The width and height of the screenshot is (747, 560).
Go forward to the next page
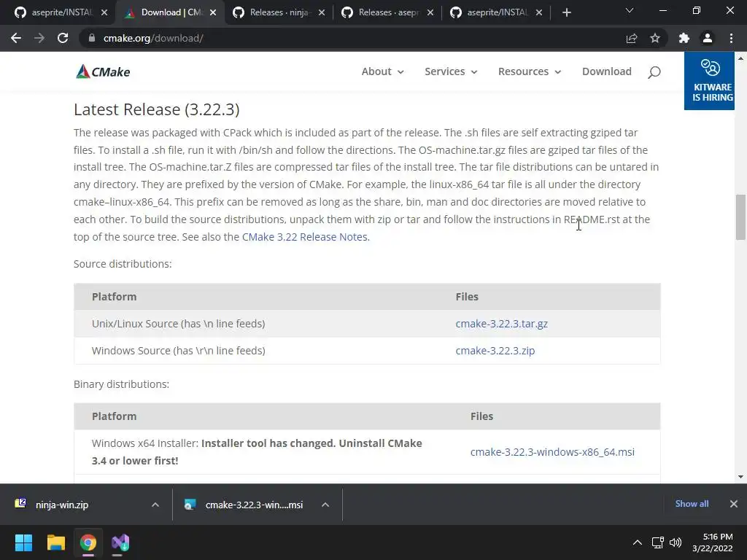39,38
